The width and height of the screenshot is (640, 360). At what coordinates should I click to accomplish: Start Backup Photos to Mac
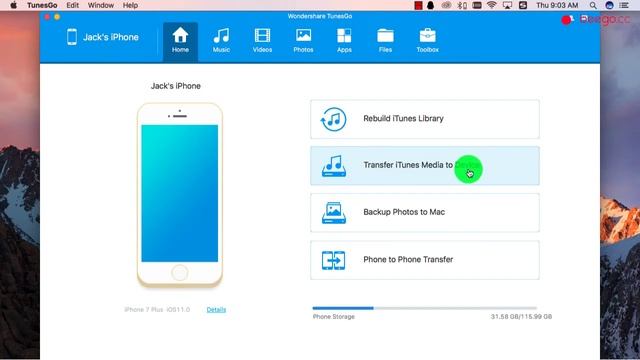pyautogui.click(x=424, y=213)
